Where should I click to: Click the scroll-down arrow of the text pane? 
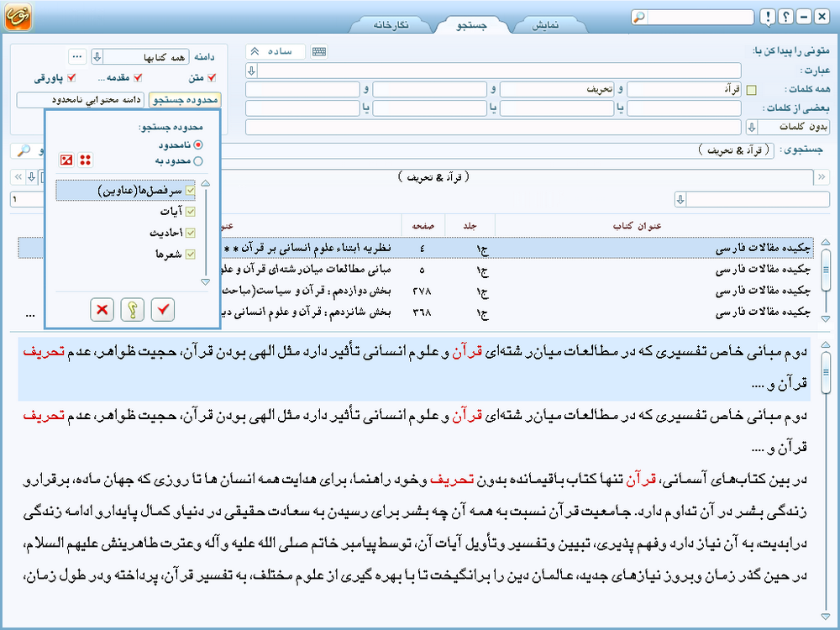pyautogui.click(x=826, y=617)
